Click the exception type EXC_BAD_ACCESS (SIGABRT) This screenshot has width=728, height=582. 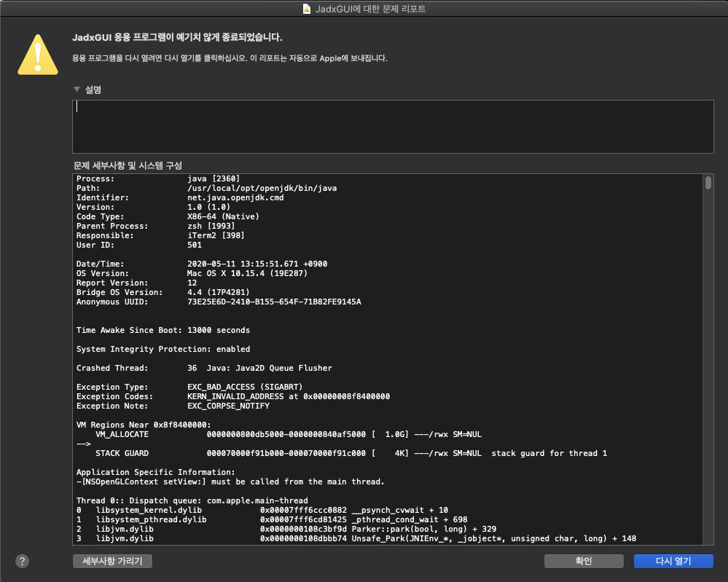coord(245,387)
